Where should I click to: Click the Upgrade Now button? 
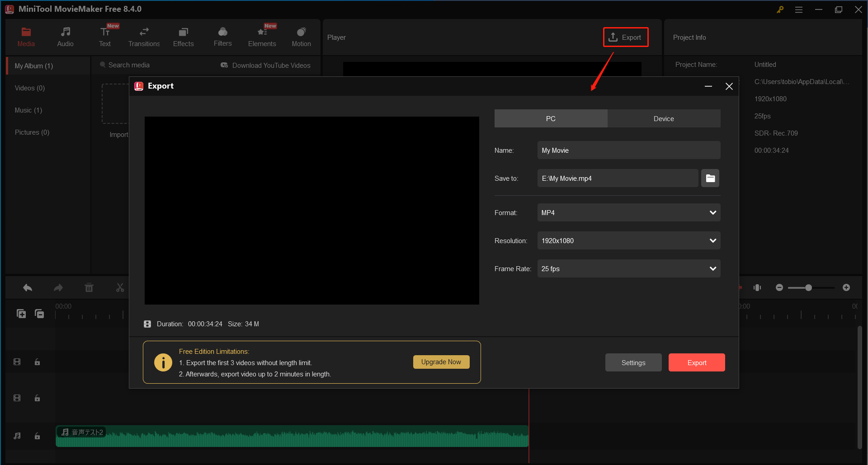click(x=441, y=362)
